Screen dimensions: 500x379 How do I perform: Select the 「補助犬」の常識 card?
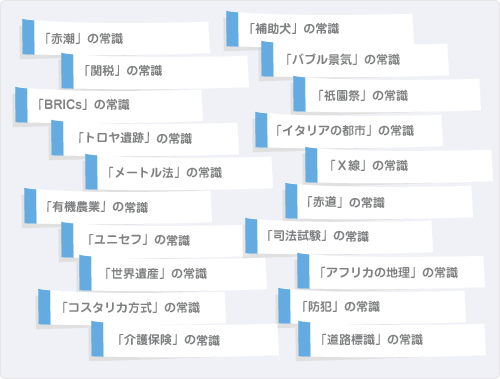coord(320,29)
